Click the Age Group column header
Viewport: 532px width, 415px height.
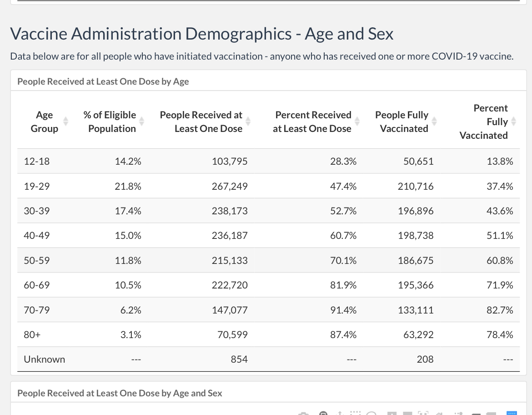tap(45, 121)
